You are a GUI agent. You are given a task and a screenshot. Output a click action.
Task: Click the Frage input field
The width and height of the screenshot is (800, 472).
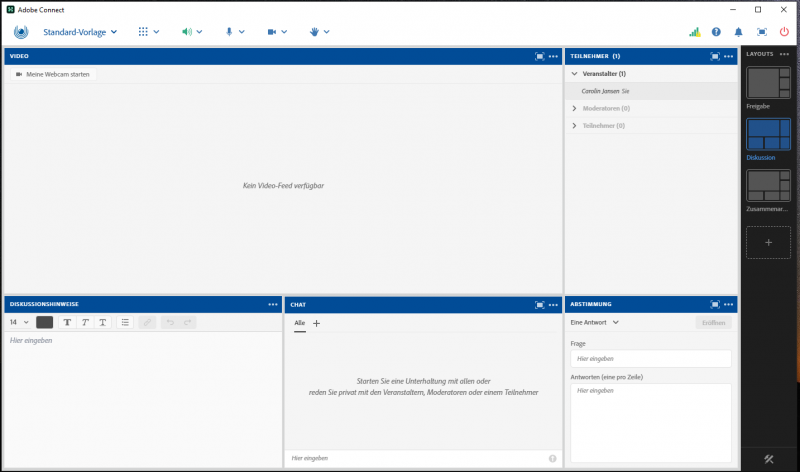point(651,359)
